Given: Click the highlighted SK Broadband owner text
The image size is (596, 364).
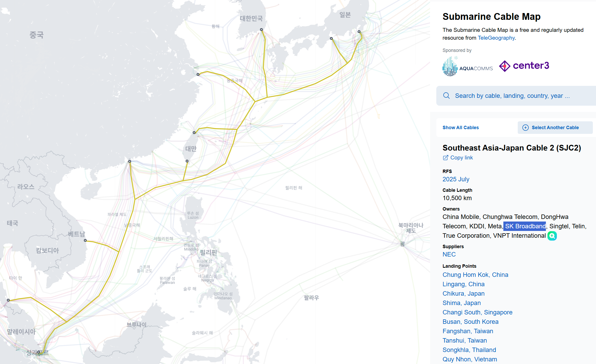Looking at the screenshot, I should click(525, 226).
